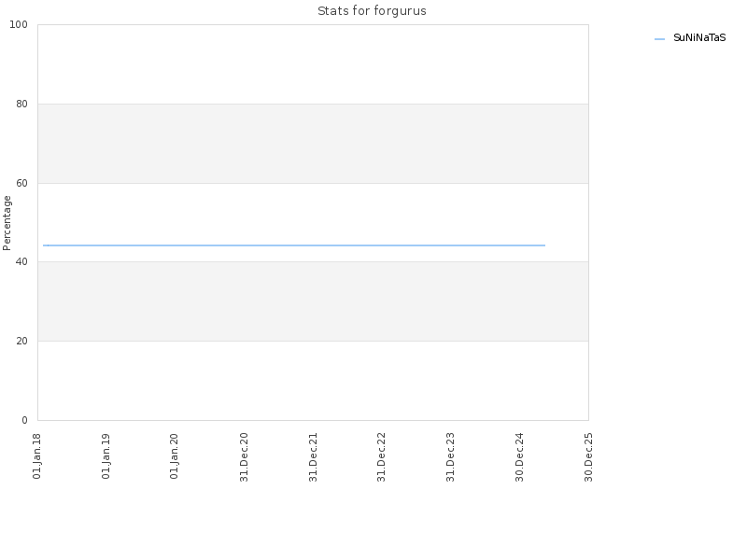This screenshot has width=747, height=560.
Task: Select the 01.Jan.18 x-axis date label
Action: 37,456
